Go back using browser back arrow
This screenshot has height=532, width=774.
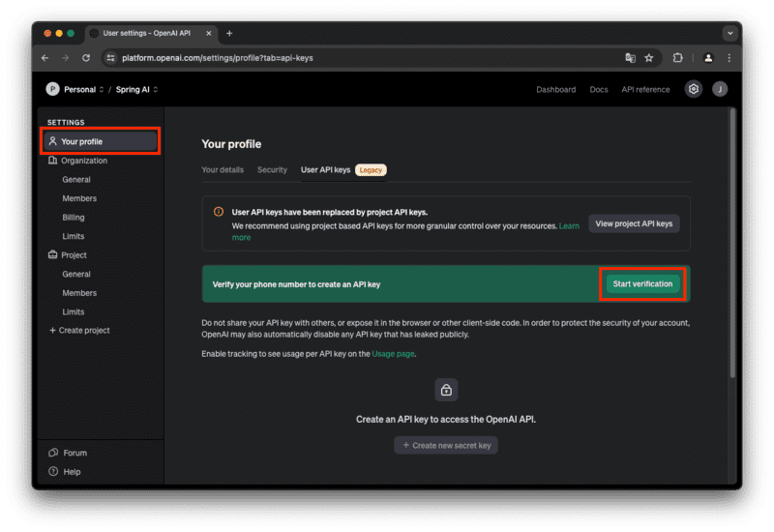[45, 58]
